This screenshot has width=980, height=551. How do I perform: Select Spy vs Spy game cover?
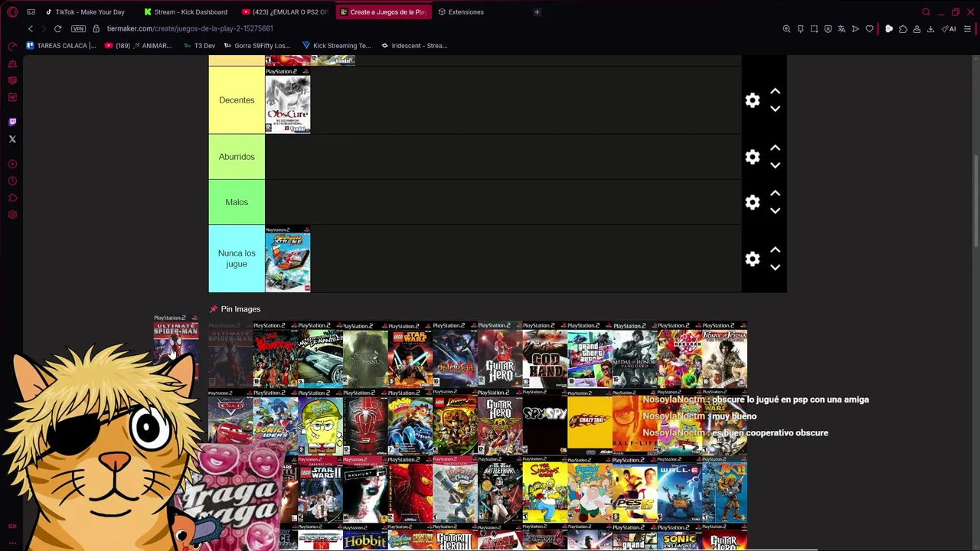(545, 422)
